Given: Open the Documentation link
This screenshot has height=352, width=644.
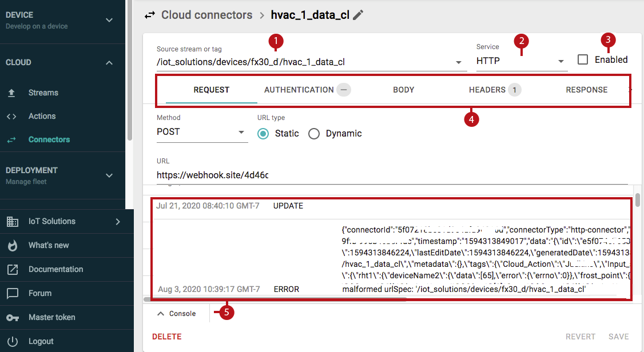Looking at the screenshot, I should (55, 269).
